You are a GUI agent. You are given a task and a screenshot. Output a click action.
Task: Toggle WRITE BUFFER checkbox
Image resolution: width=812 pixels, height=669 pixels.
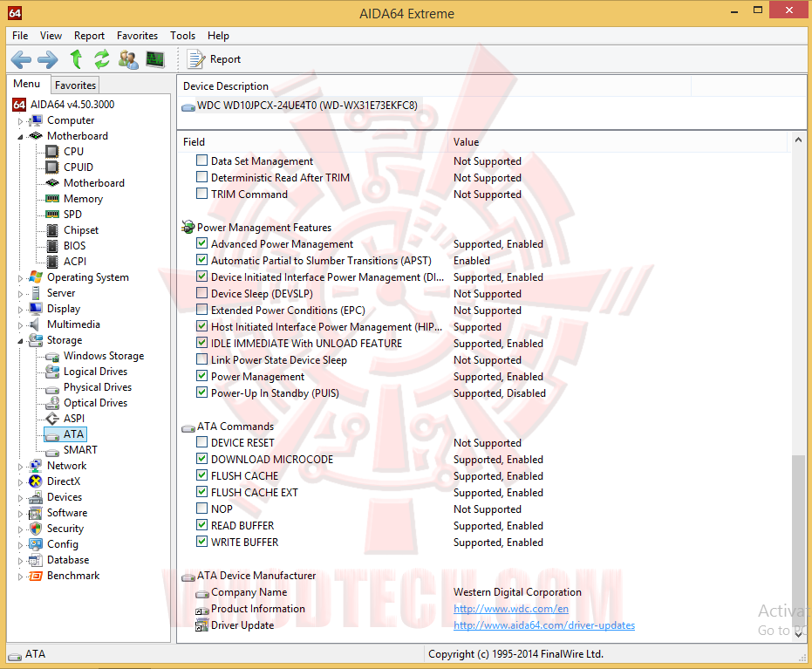[202, 542]
